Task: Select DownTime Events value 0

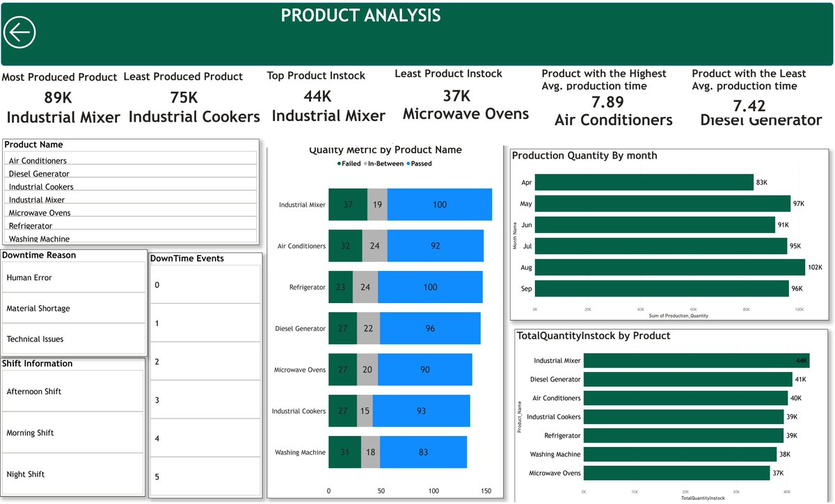Action: point(157,284)
